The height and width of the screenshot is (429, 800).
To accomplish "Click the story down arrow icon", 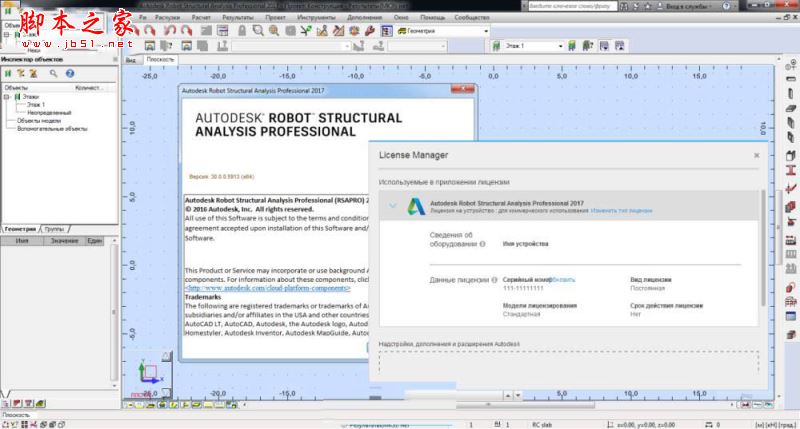I will tap(604, 46).
